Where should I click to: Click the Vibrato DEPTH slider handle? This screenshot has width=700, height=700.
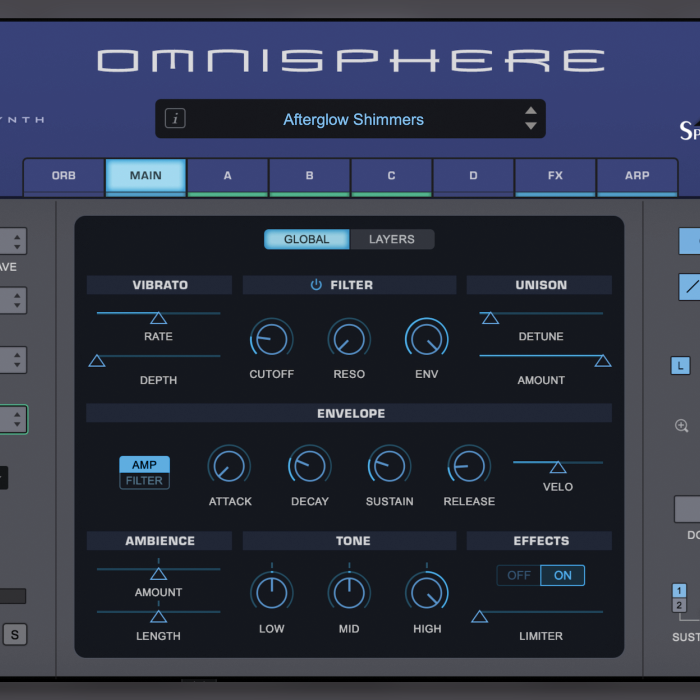coord(97,361)
